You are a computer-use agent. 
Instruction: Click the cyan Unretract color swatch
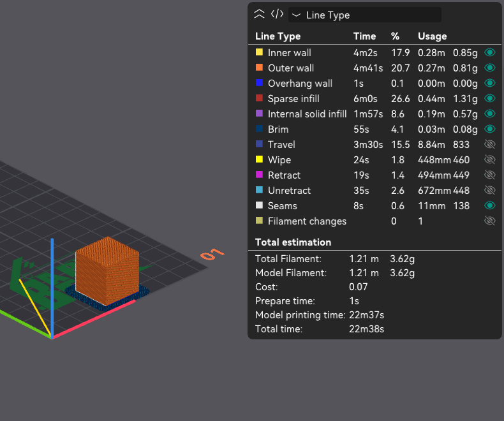pos(259,190)
